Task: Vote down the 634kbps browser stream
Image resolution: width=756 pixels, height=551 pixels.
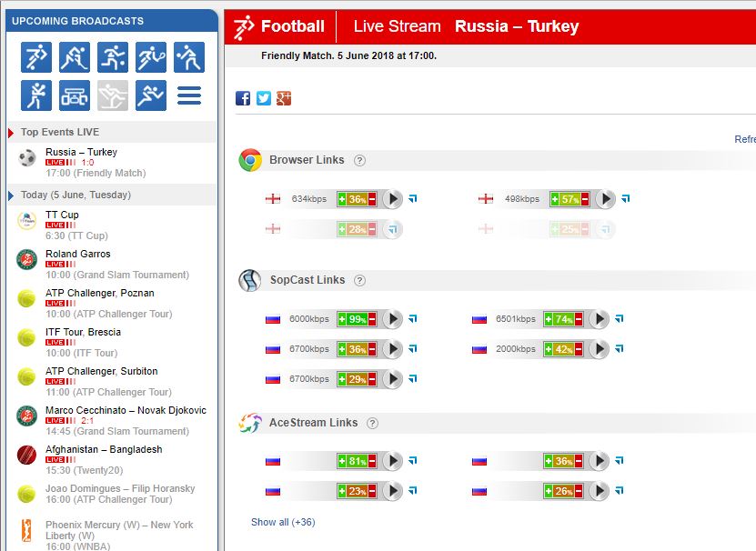Action: click(372, 199)
